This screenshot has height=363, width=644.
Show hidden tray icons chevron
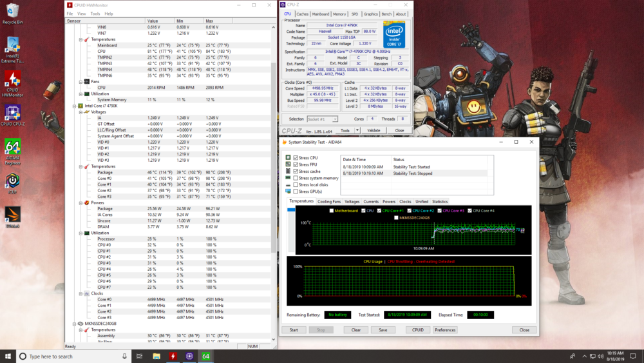tap(584, 356)
